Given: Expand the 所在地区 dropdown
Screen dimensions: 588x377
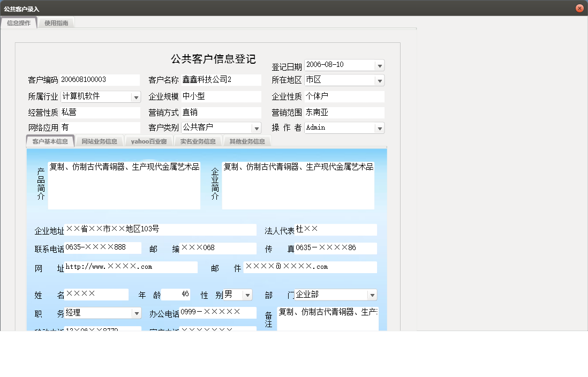Looking at the screenshot, I should (379, 81).
